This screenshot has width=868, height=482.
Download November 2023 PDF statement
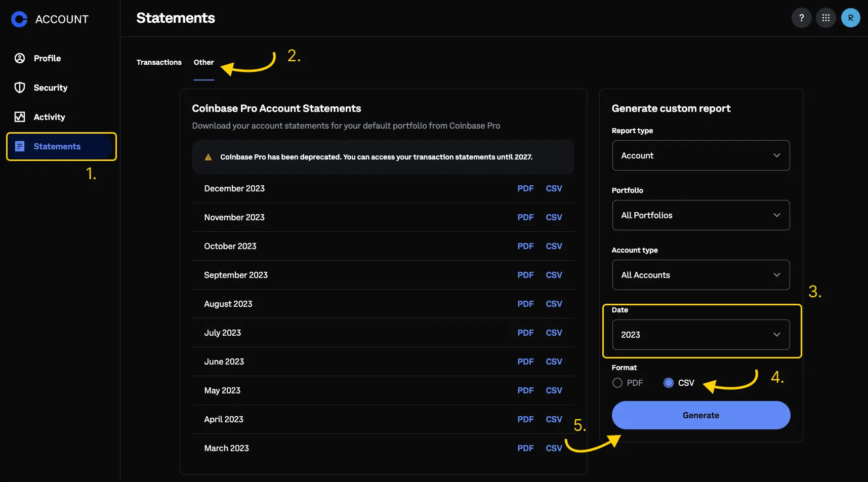pos(525,217)
